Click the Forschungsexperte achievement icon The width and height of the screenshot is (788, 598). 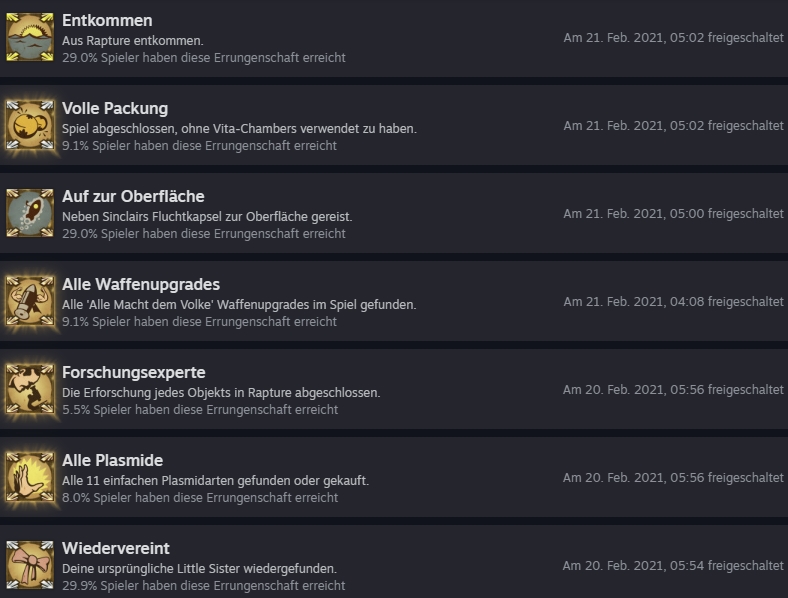point(30,389)
